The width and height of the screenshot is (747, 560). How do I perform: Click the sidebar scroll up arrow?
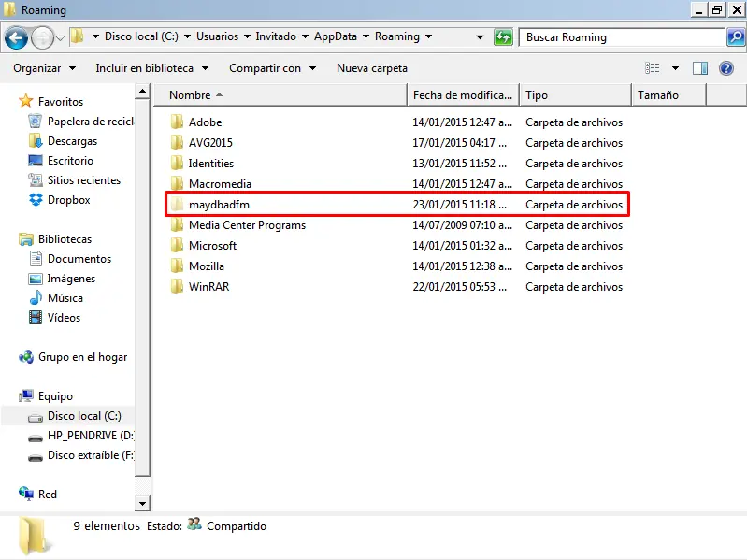[x=142, y=91]
